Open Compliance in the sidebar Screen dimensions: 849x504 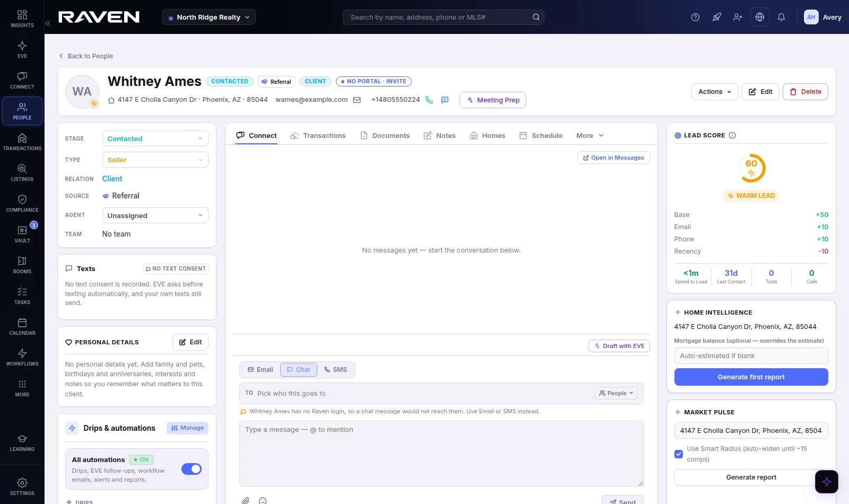(22, 203)
